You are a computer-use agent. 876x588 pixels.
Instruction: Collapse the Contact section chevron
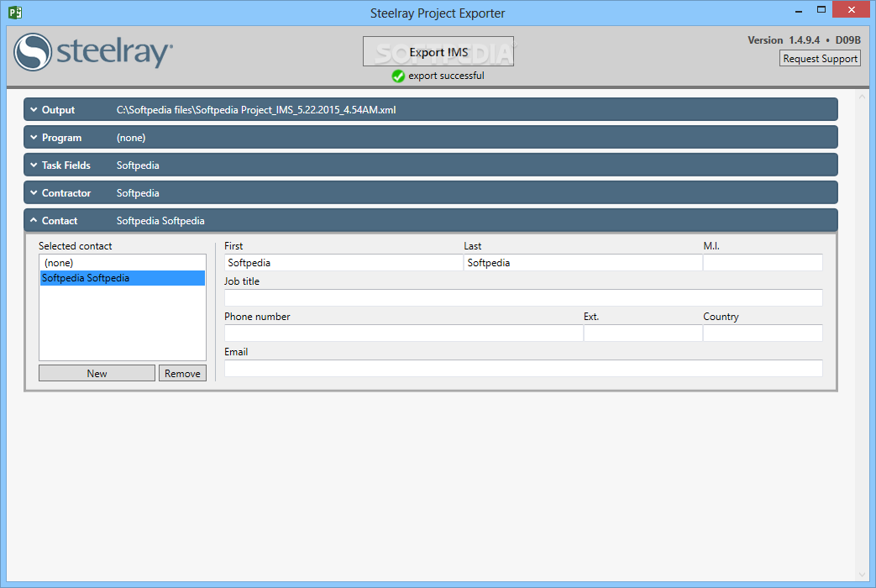pyautogui.click(x=34, y=220)
